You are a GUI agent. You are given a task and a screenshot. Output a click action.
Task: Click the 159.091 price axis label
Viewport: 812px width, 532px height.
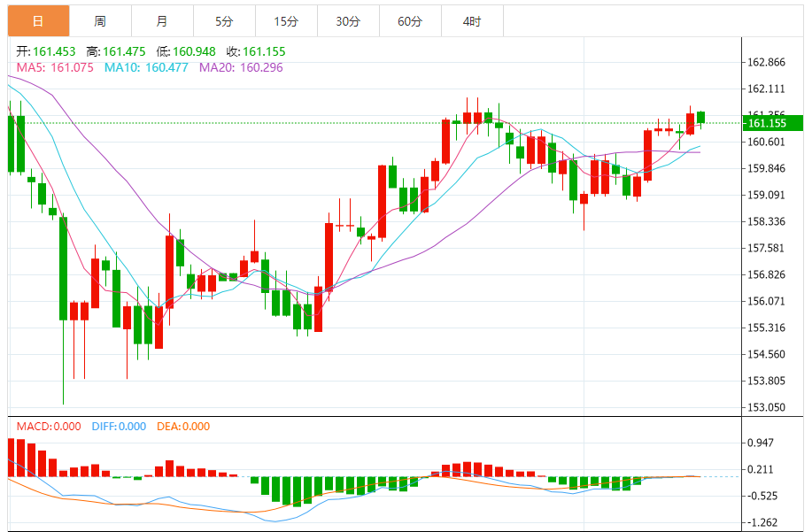pyautogui.click(x=767, y=195)
